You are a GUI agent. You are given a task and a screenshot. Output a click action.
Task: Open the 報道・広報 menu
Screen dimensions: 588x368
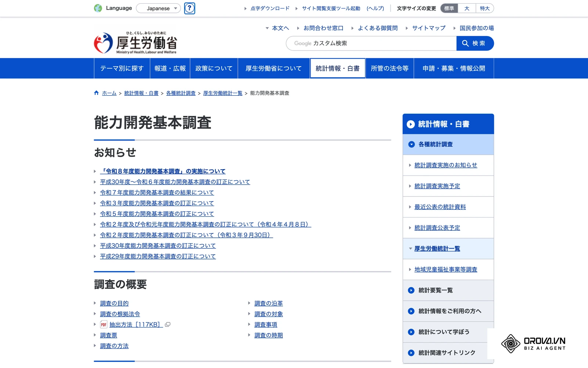170,68
